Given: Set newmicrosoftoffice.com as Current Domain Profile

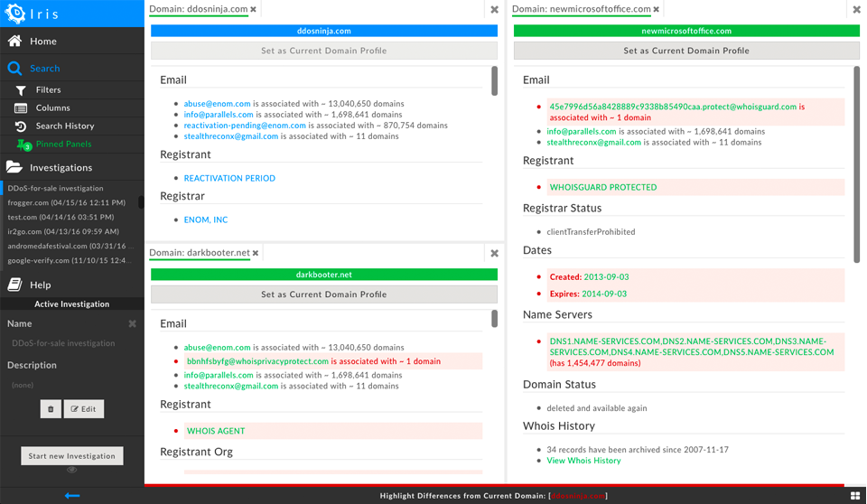Looking at the screenshot, I should (x=686, y=51).
